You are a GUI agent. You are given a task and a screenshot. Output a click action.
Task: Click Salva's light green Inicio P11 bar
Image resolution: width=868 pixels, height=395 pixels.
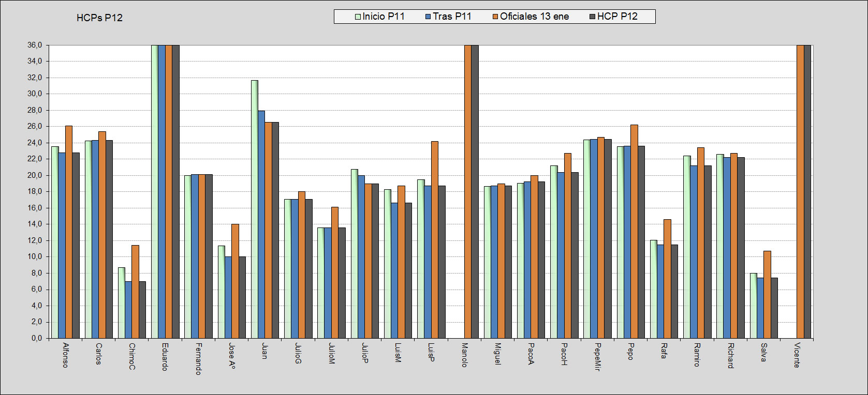pos(754,306)
